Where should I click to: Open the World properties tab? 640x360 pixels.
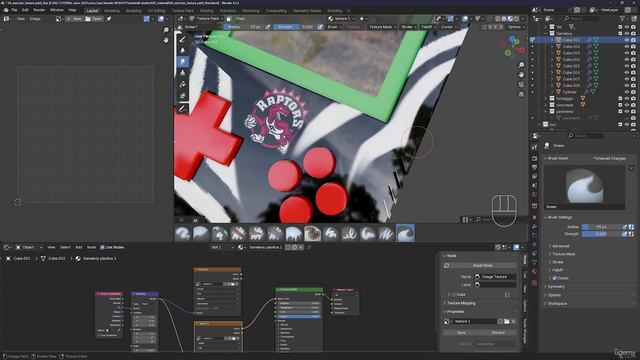click(535, 195)
